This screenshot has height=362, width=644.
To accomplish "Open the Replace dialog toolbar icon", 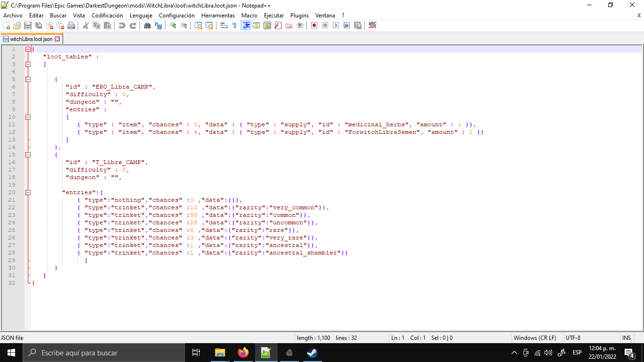I will tap(158, 25).
